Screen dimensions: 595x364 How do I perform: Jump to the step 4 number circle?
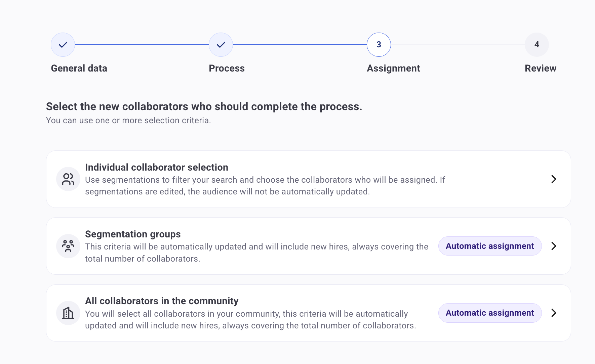click(537, 45)
